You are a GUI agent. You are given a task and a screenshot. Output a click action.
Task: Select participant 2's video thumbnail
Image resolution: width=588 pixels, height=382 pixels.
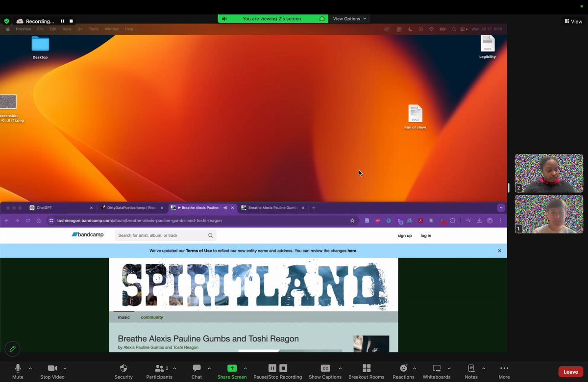click(x=549, y=173)
